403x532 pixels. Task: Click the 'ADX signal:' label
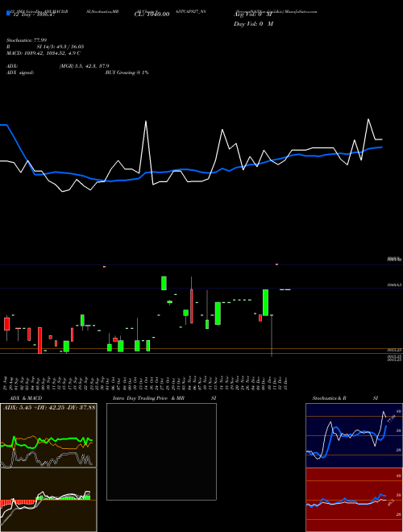(20, 73)
